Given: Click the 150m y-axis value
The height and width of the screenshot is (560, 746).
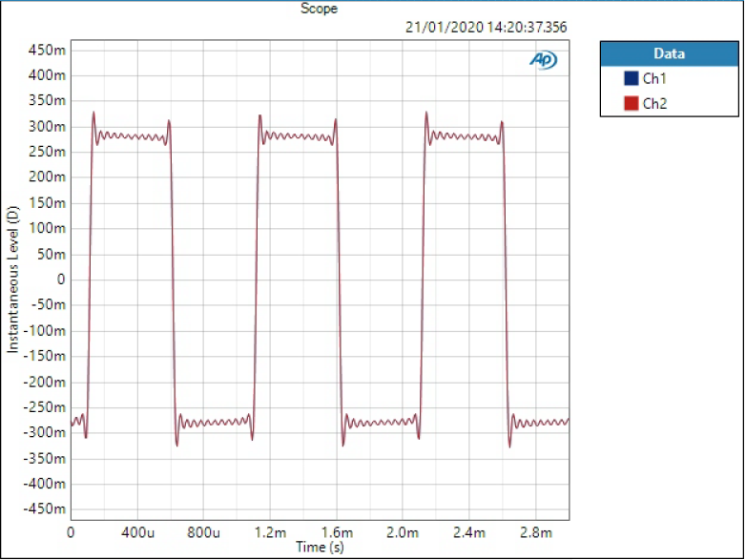Looking at the screenshot, I should click(47, 203).
